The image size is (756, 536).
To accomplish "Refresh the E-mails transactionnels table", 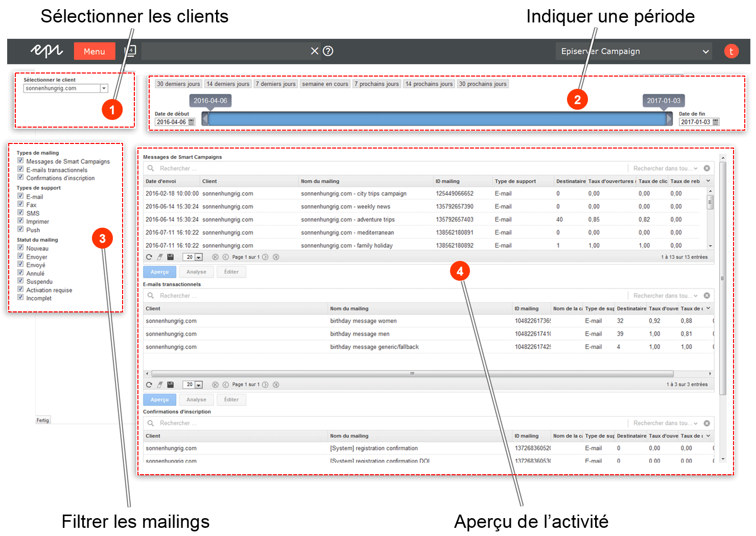I will click(x=149, y=385).
